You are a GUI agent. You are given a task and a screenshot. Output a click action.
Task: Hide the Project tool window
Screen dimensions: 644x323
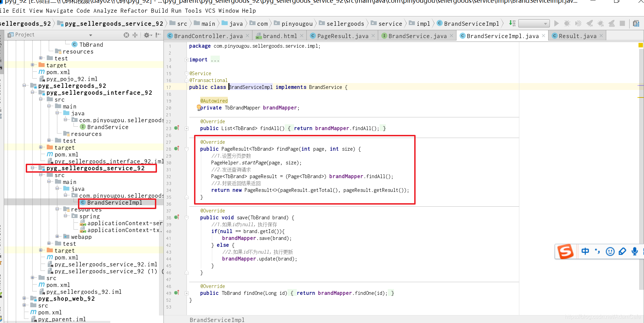click(158, 35)
